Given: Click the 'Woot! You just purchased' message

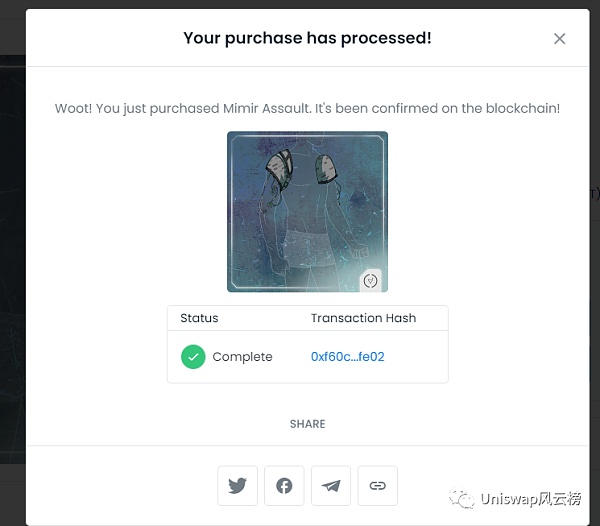Looking at the screenshot, I should click(307, 108).
